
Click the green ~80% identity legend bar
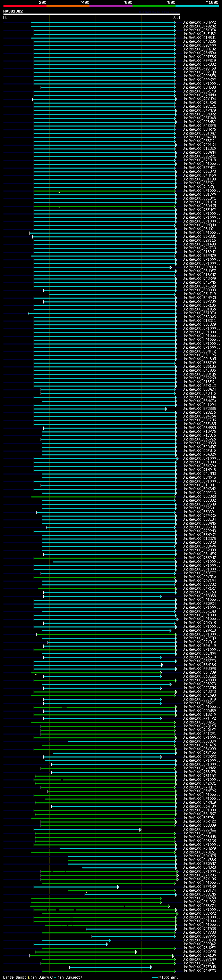[154, 6]
